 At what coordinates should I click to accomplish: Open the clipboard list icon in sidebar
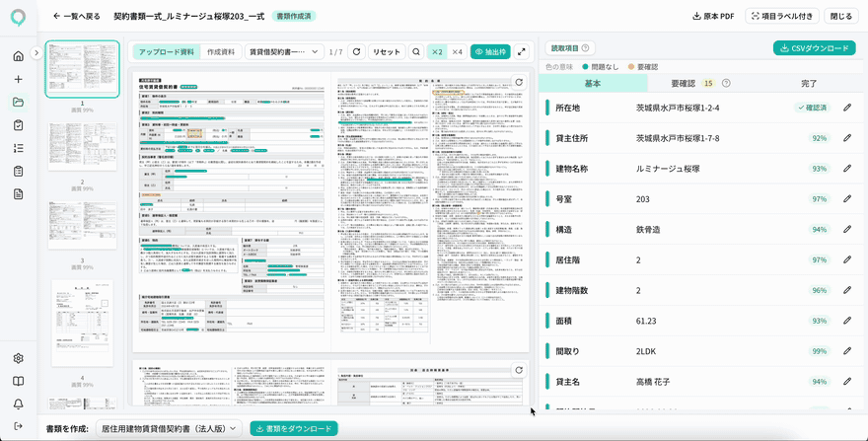pyautogui.click(x=19, y=172)
